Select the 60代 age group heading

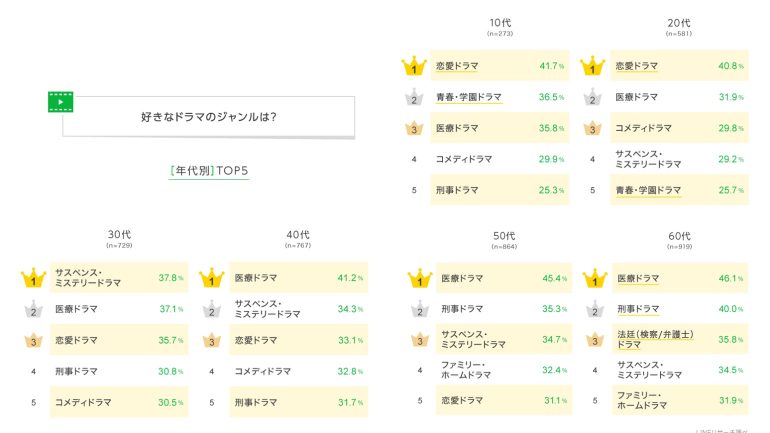pos(679,236)
